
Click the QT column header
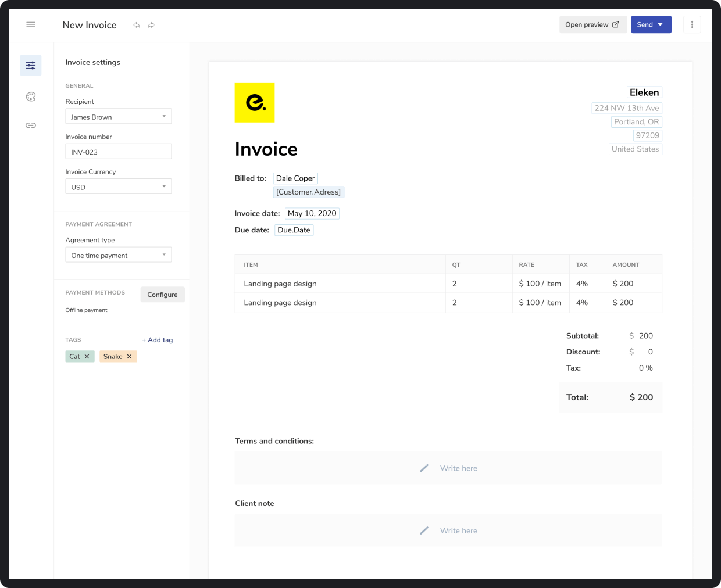456,265
